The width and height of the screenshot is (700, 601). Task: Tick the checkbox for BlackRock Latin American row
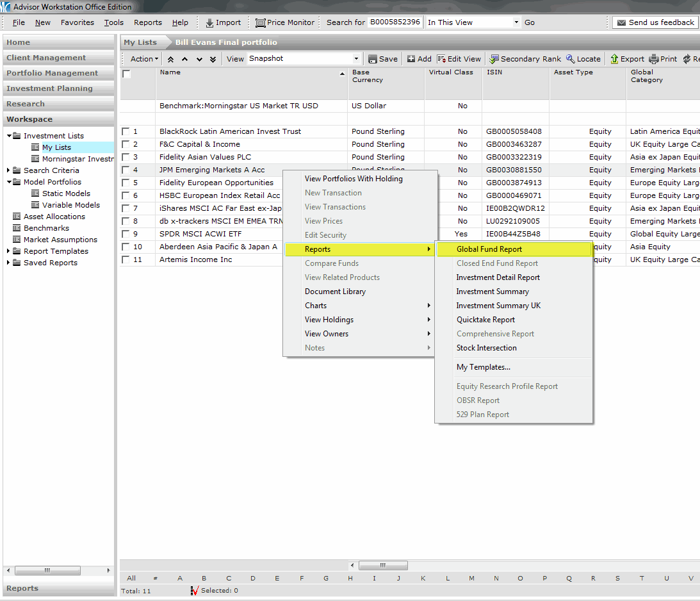coord(126,132)
